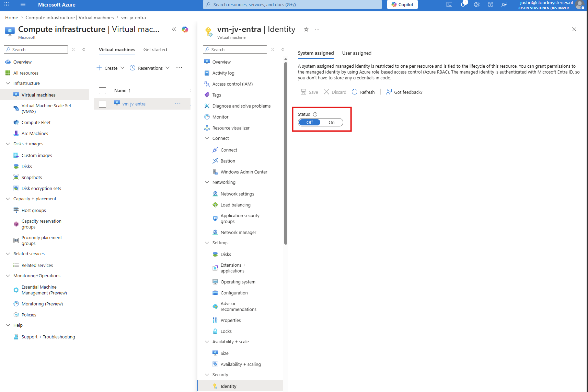Click the Copilot icon beside the Compute infrastructure title

(185, 30)
